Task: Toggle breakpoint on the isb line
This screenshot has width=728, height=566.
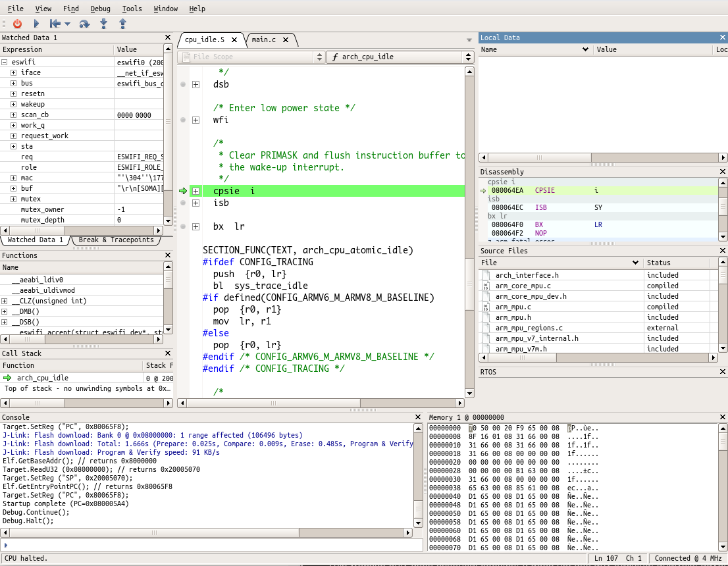Action: click(183, 203)
